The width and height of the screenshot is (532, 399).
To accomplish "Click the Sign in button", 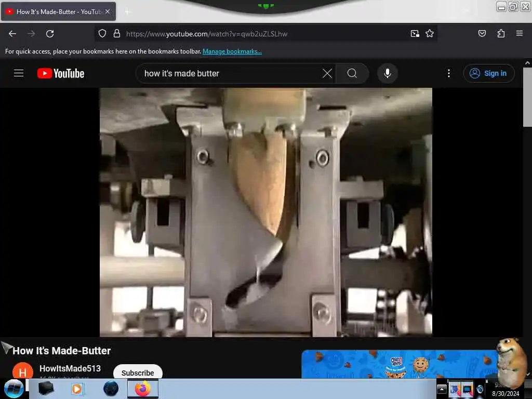I will (488, 73).
